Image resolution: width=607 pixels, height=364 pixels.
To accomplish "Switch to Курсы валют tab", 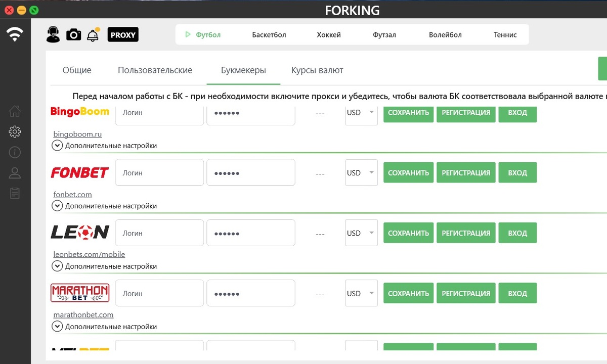I will 317,70.
